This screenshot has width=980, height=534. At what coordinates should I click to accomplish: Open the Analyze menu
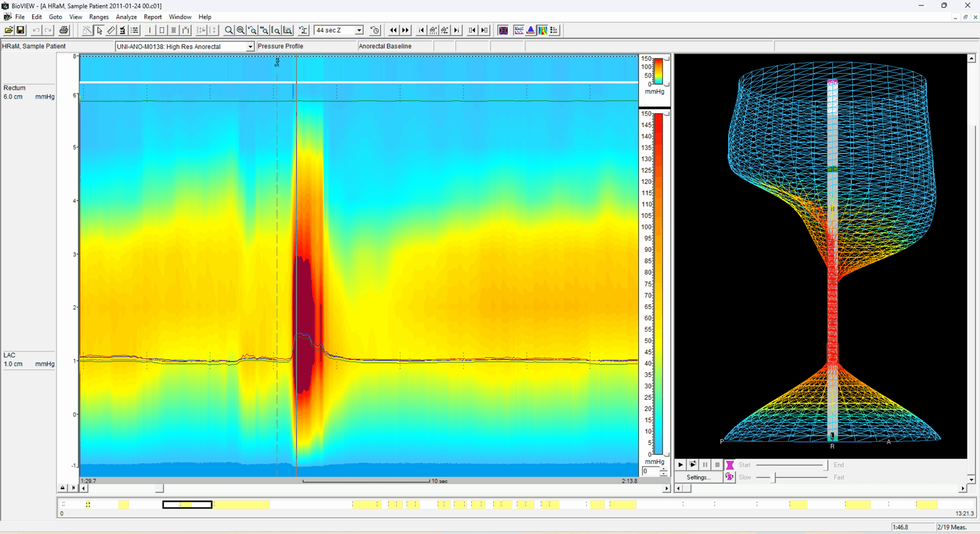click(126, 17)
